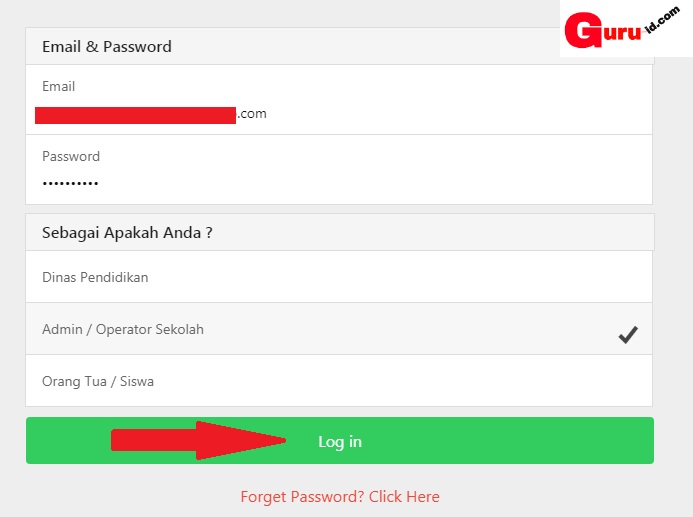Viewport: 693px width, 517px height.
Task: Click the masked password dots
Action: pyautogui.click(x=70, y=183)
